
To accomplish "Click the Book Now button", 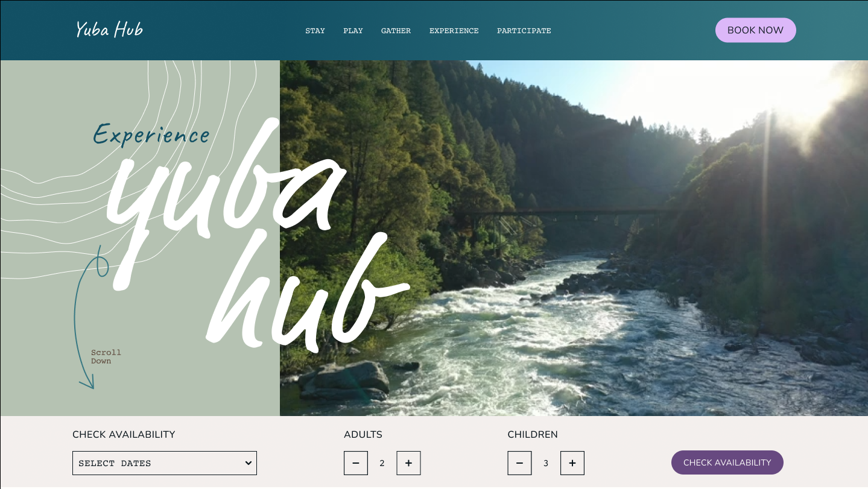I will 755,30.
